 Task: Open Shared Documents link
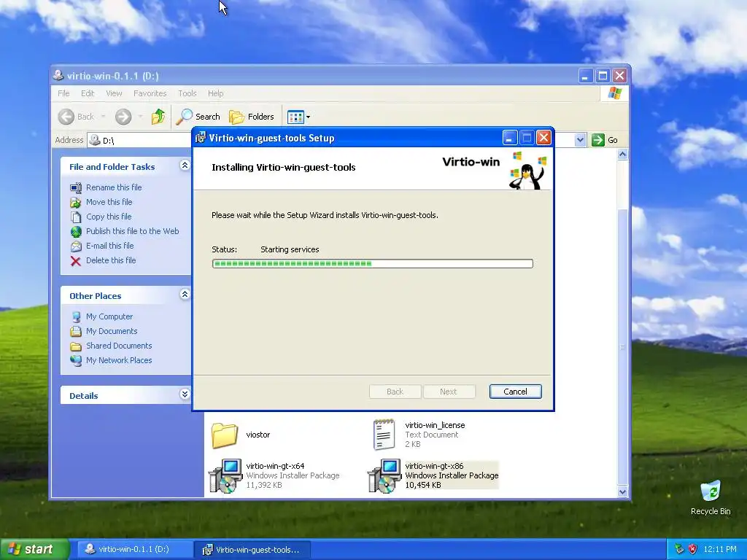[119, 346]
